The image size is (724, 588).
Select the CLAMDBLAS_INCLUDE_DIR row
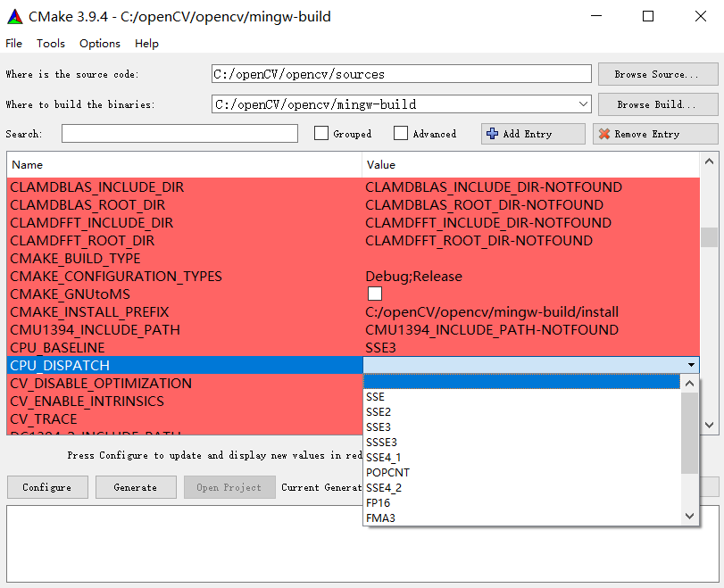[x=354, y=186]
